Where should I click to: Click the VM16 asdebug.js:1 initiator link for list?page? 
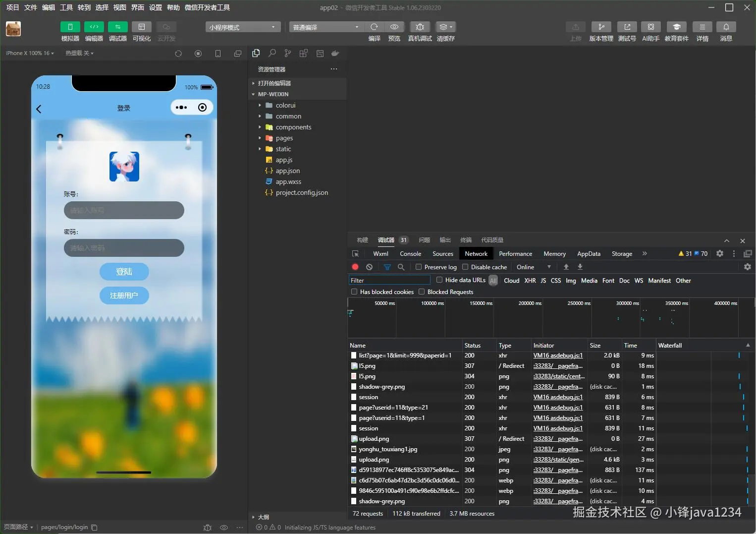coord(558,356)
